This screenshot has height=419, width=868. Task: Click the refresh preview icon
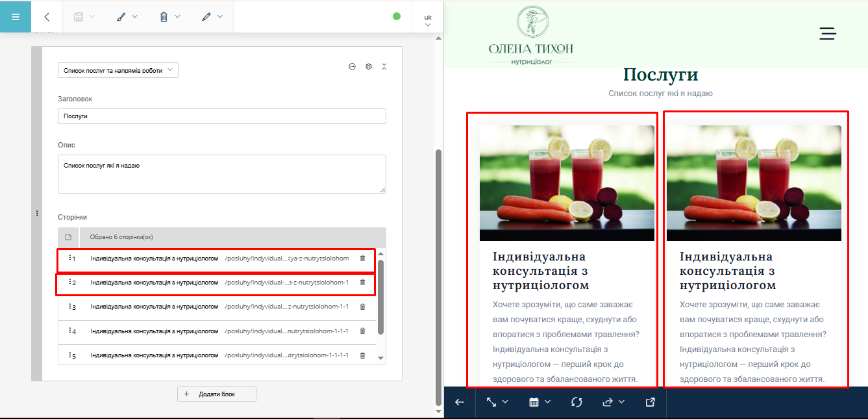(x=577, y=403)
